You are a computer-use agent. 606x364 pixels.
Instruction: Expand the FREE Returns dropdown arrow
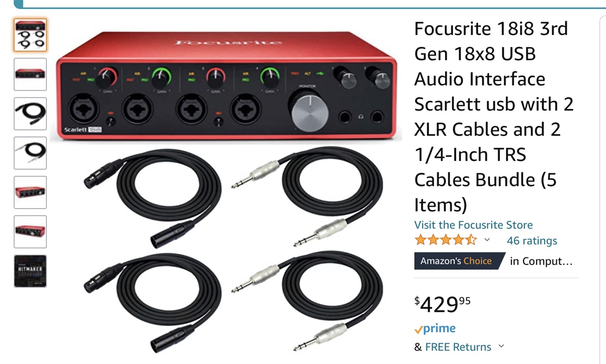tap(501, 346)
